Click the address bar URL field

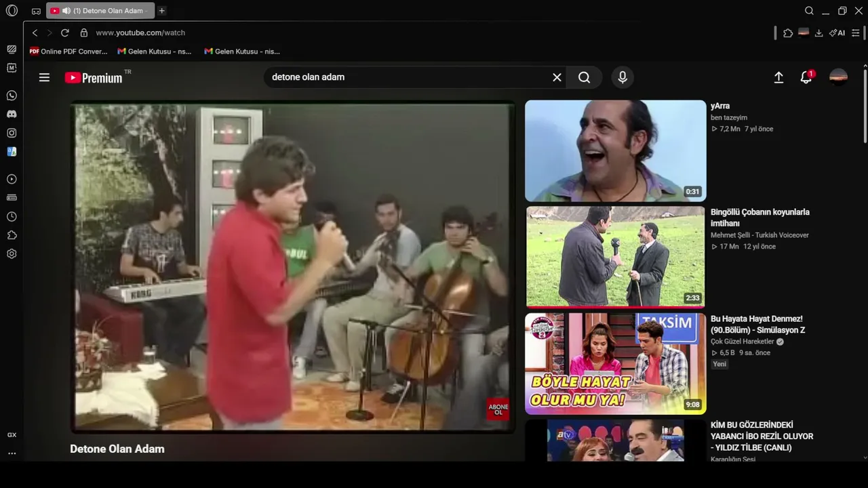point(140,33)
